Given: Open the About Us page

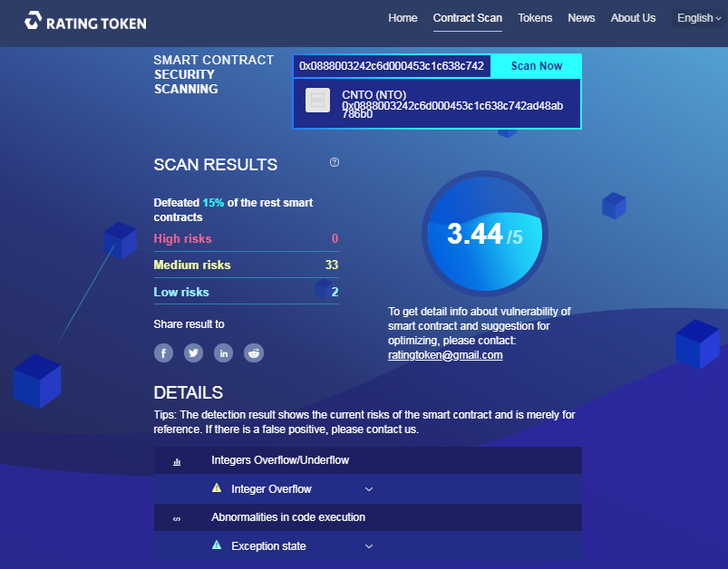Looking at the screenshot, I should click(633, 18).
